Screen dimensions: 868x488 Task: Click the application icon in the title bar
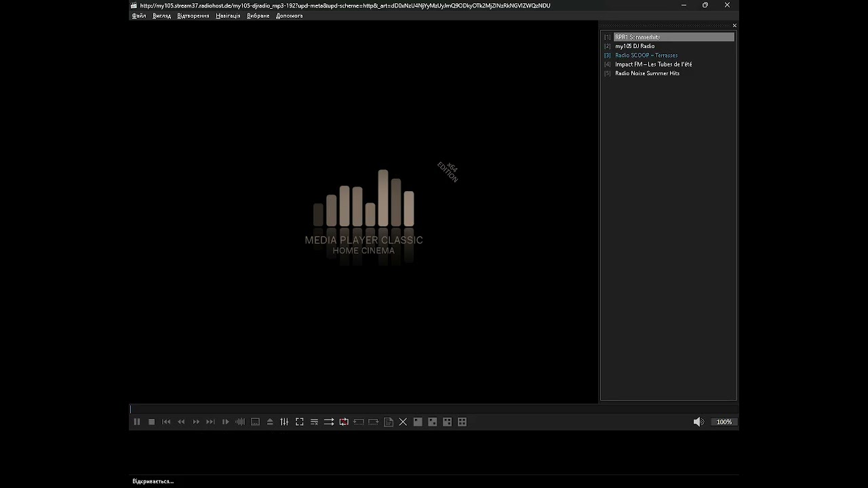pos(134,5)
